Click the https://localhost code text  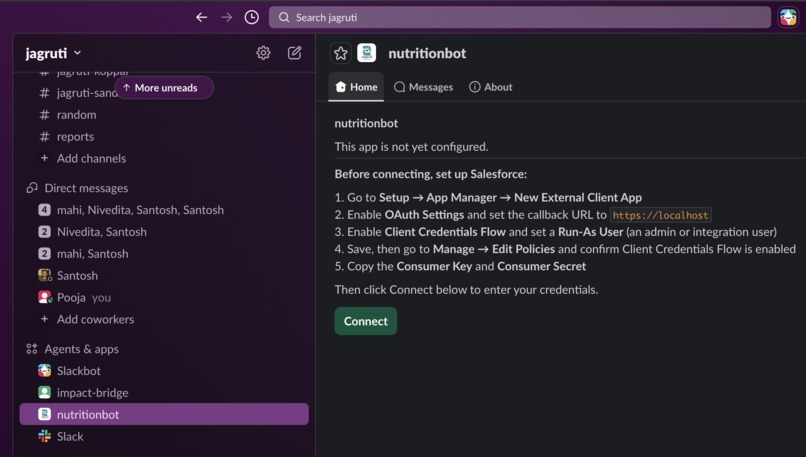click(x=661, y=215)
